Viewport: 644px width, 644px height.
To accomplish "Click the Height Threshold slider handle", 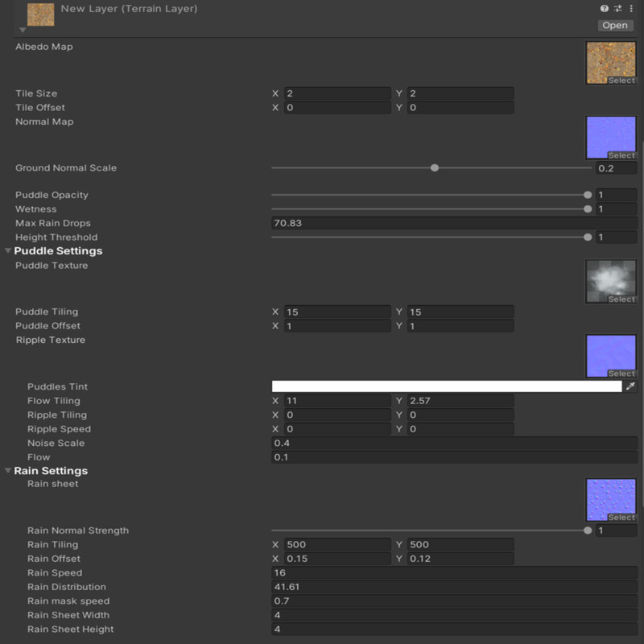I will pyautogui.click(x=588, y=237).
